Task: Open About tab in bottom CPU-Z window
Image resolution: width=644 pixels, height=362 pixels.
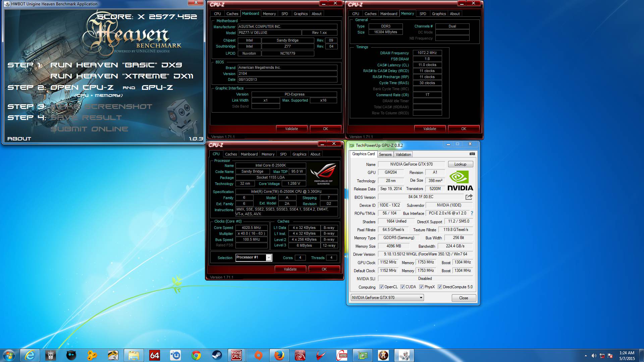Action: [x=315, y=154]
